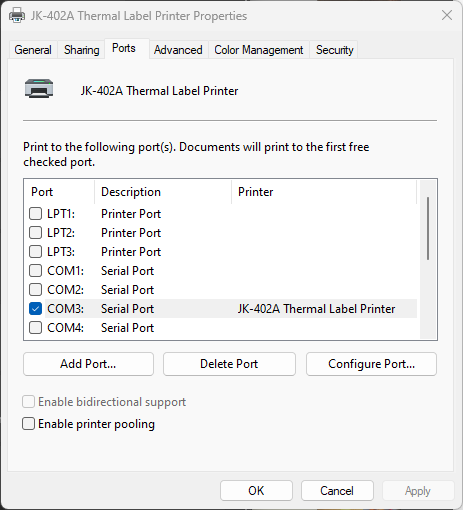Switch to the General tab
Screen dimensions: 463x510
click(x=33, y=50)
